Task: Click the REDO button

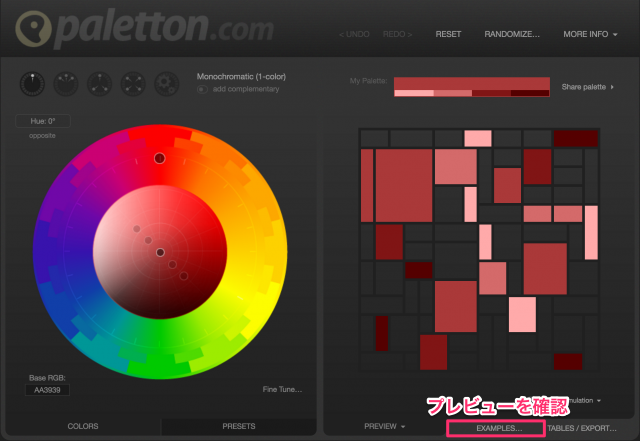Action: 398,34
